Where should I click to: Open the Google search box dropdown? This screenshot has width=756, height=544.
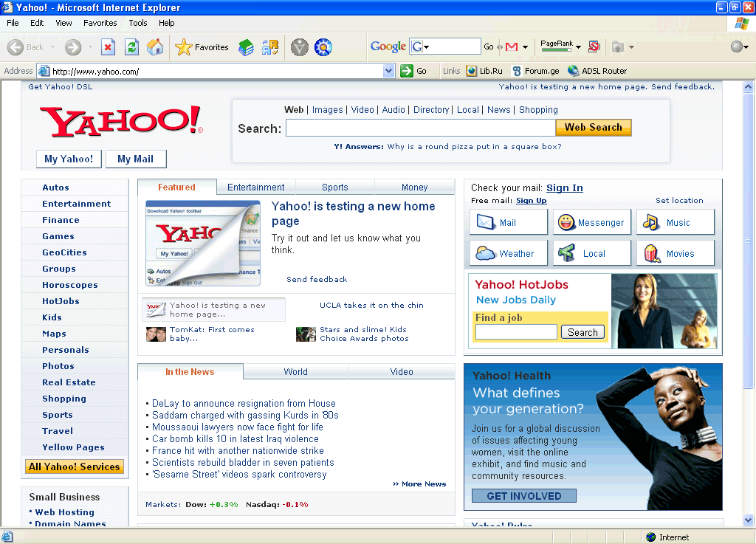click(426, 47)
